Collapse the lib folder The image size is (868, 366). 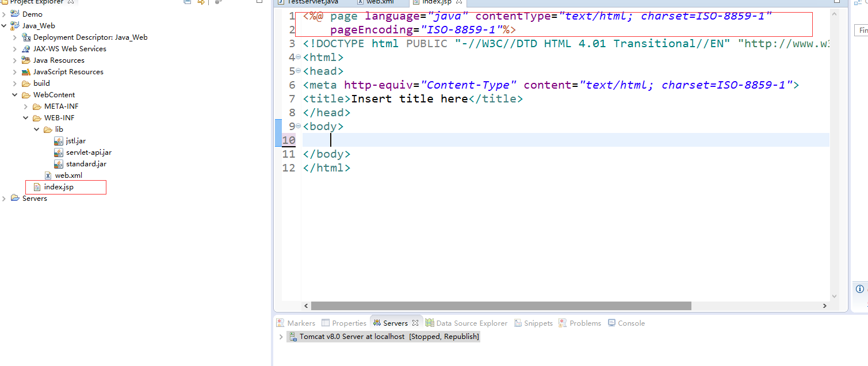(x=37, y=129)
